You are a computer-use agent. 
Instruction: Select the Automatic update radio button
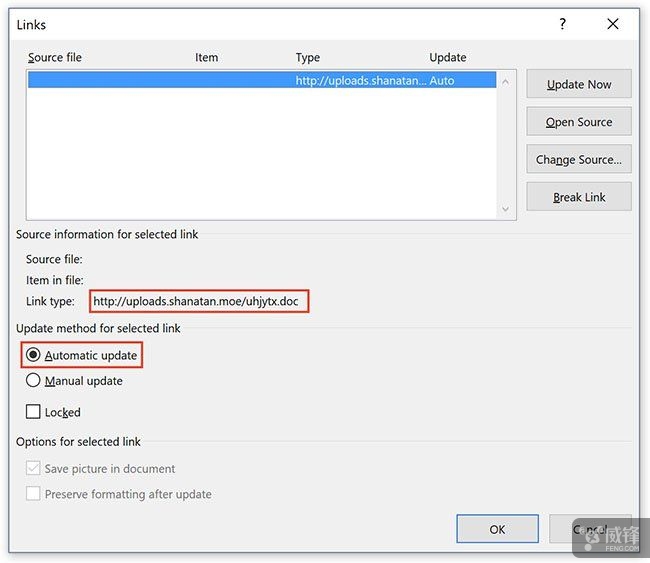click(x=34, y=355)
